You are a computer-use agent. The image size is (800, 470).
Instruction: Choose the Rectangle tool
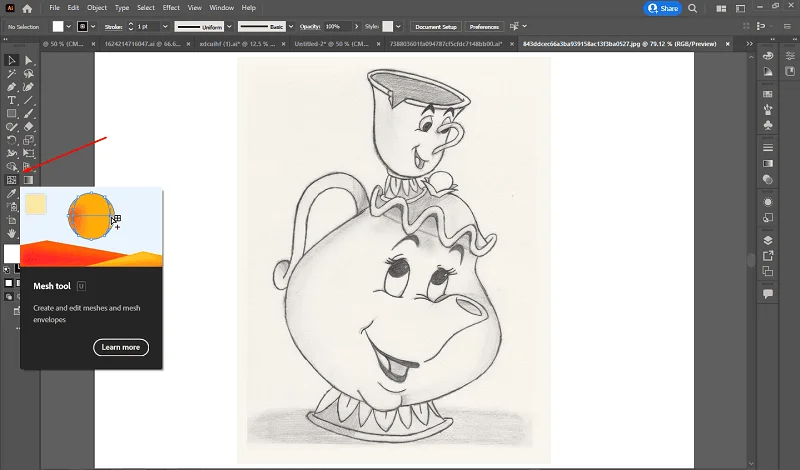click(11, 113)
